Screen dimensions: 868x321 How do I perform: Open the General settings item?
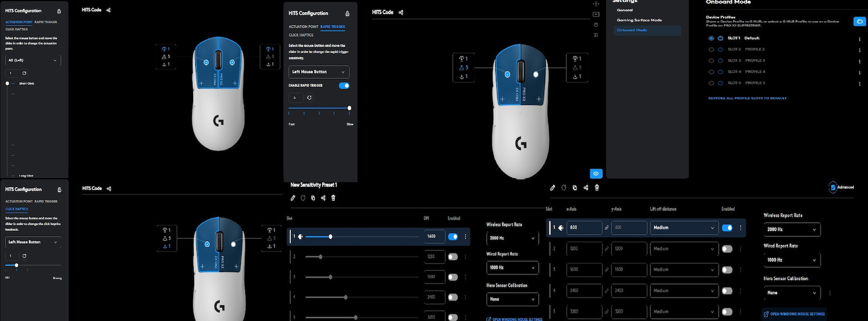625,10
